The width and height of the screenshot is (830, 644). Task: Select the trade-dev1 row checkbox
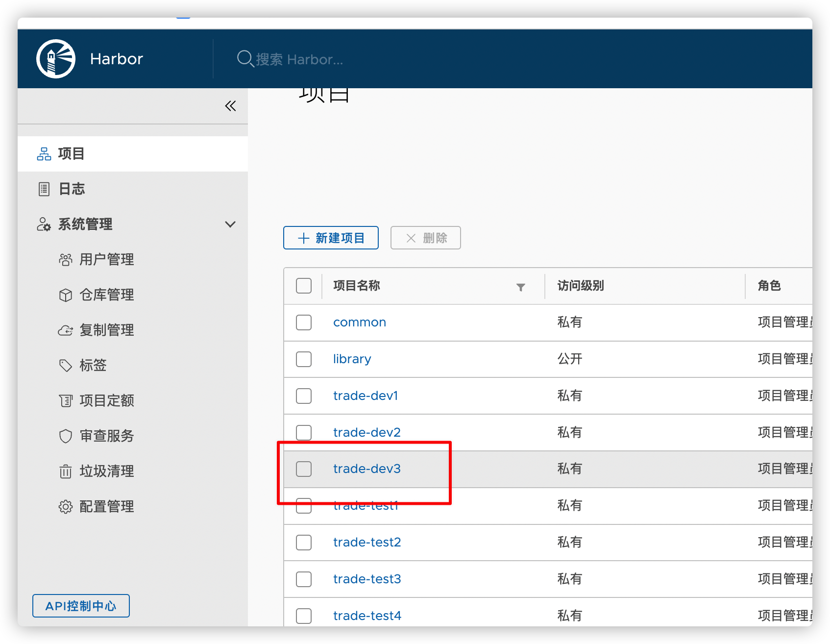304,396
